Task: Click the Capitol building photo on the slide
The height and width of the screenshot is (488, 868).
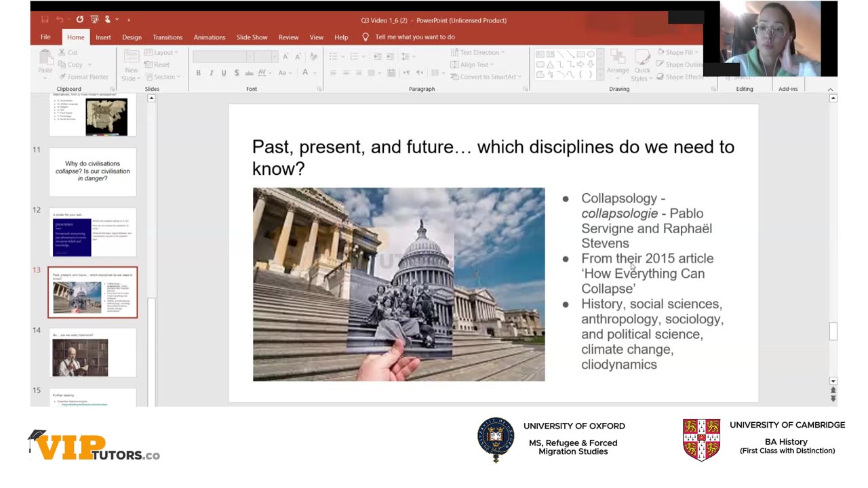Action: point(399,284)
